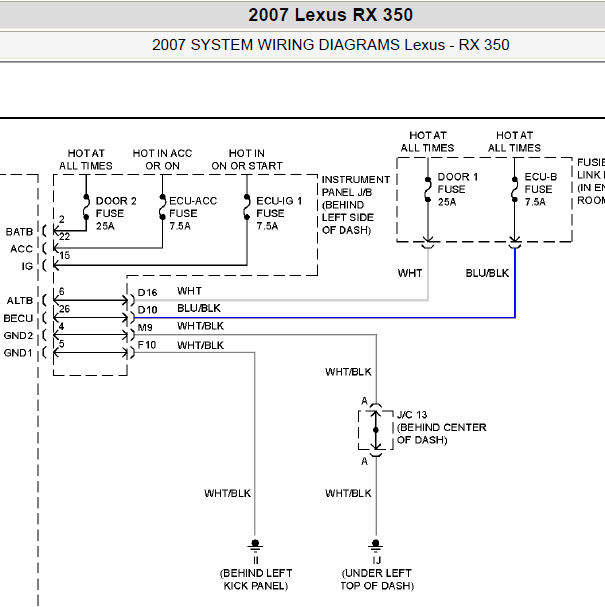Click the "DOOR 1 FUSE 25A" label
The width and height of the screenshot is (605, 607).
(x=458, y=189)
